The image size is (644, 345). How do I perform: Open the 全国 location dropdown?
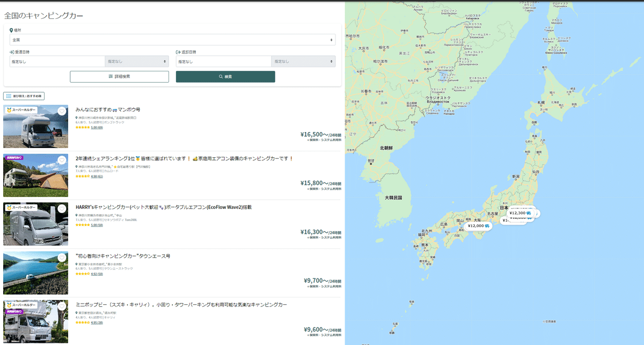click(172, 38)
